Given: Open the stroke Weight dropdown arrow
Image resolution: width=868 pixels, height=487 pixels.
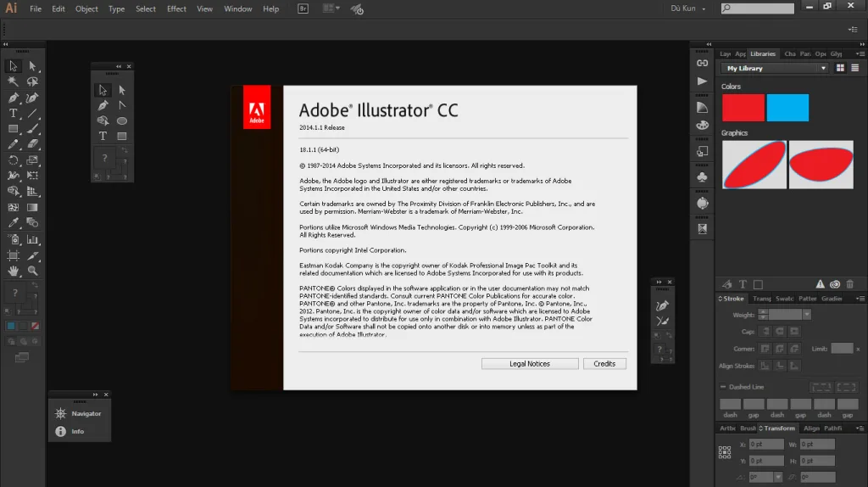Looking at the screenshot, I should coord(807,315).
